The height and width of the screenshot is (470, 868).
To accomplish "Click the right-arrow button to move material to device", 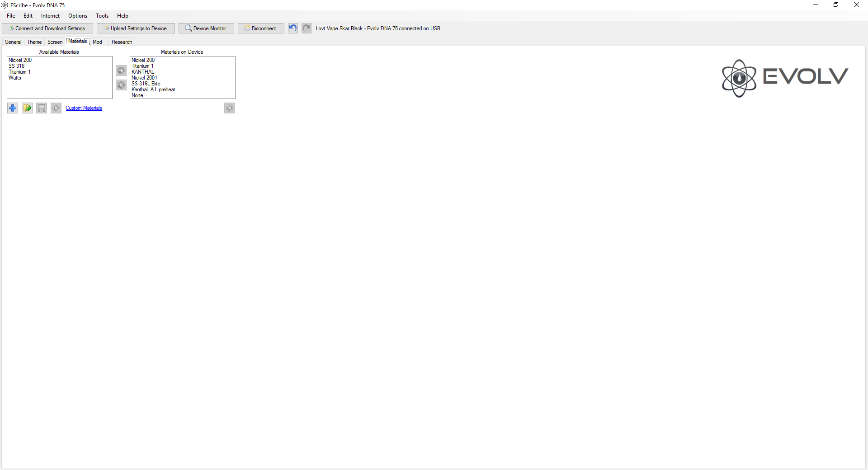I will pyautogui.click(x=121, y=70).
